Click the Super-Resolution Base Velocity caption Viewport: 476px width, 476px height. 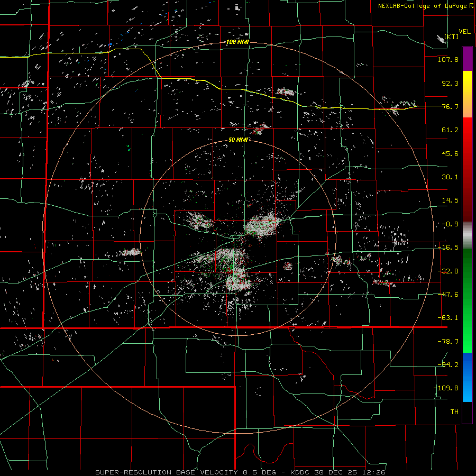(x=241, y=472)
